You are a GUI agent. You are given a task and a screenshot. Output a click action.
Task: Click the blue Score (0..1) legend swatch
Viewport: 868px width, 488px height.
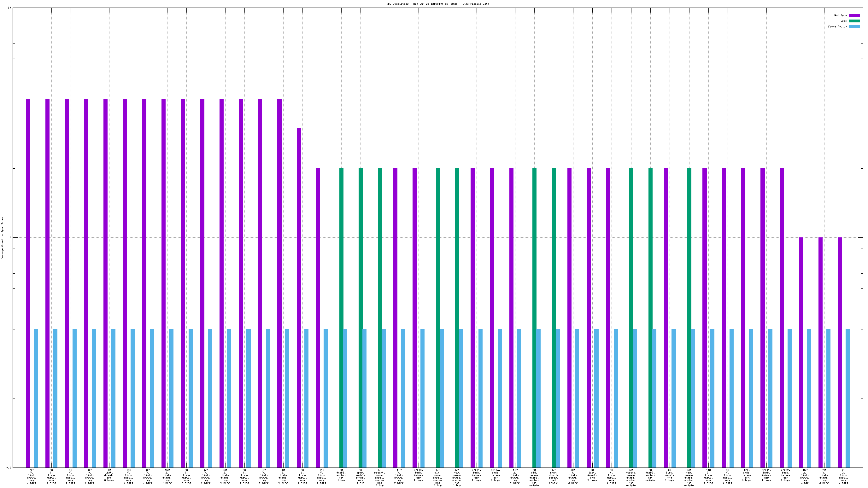point(854,26)
